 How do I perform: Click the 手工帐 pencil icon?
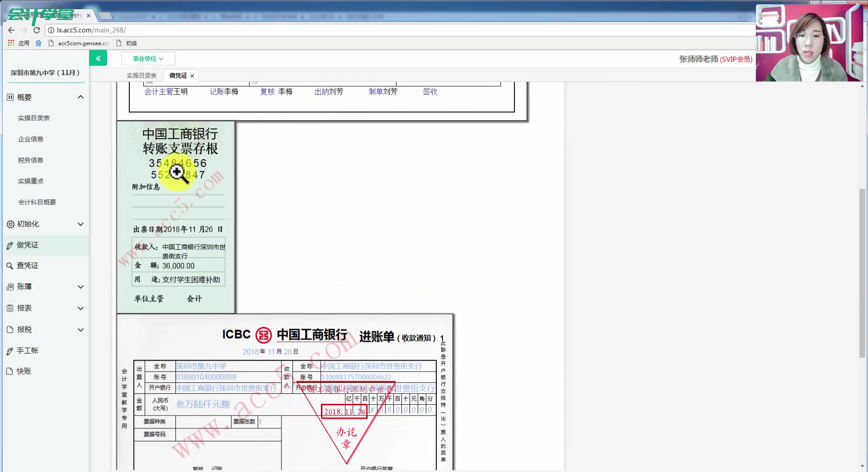point(10,351)
